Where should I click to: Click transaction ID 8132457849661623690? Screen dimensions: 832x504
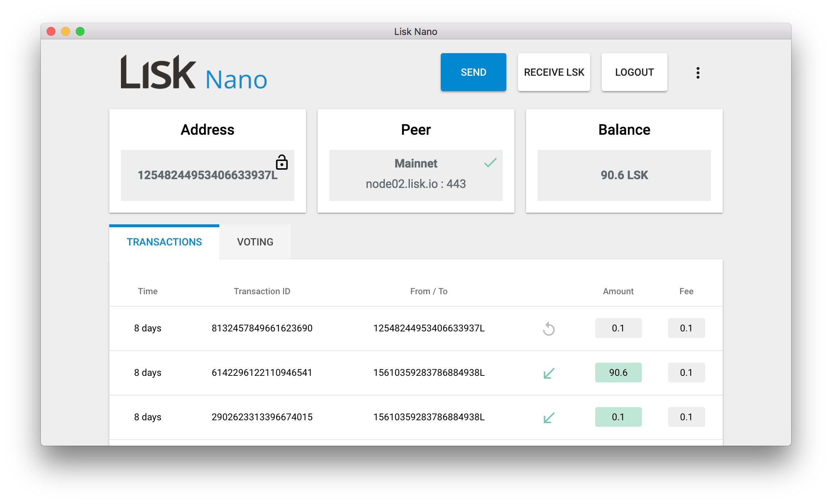click(262, 328)
